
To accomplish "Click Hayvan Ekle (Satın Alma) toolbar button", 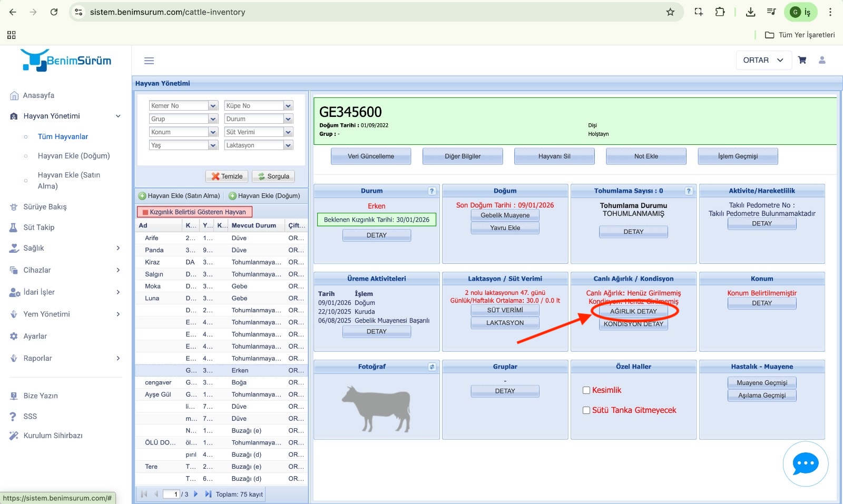I will [179, 196].
